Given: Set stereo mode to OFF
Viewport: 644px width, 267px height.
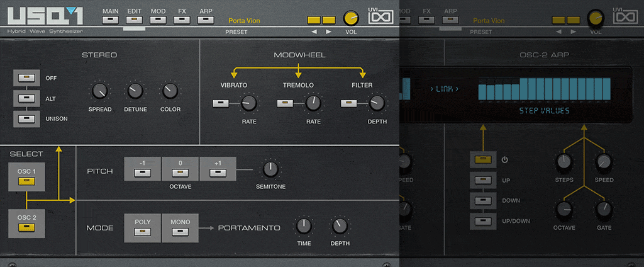Looking at the screenshot, I should [26, 77].
